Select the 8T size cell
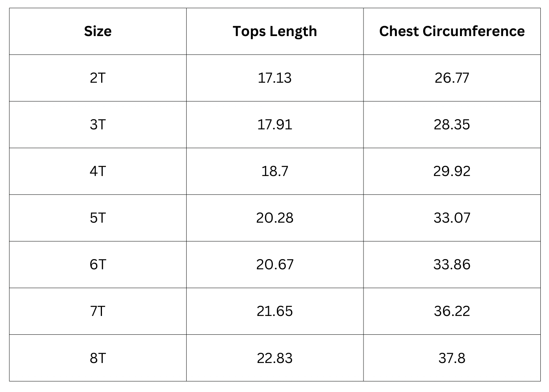Viewport: 549px width, 392px height. pos(98,358)
